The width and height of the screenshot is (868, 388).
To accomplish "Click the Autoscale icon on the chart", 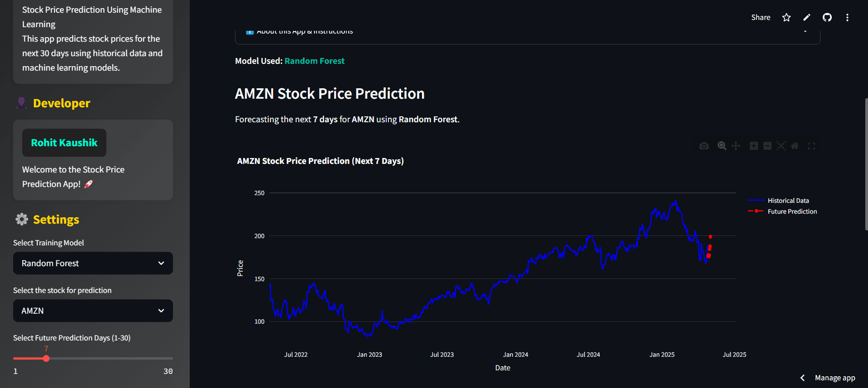I will pos(781,146).
